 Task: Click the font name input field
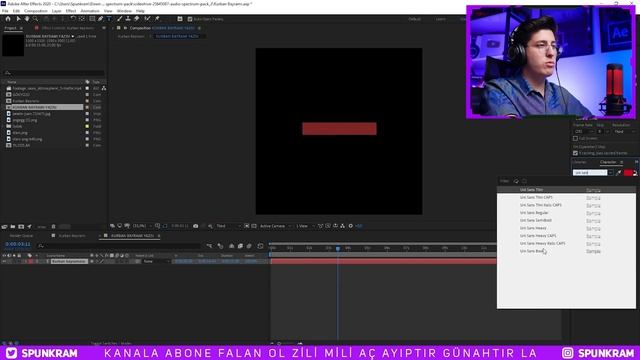click(x=590, y=173)
